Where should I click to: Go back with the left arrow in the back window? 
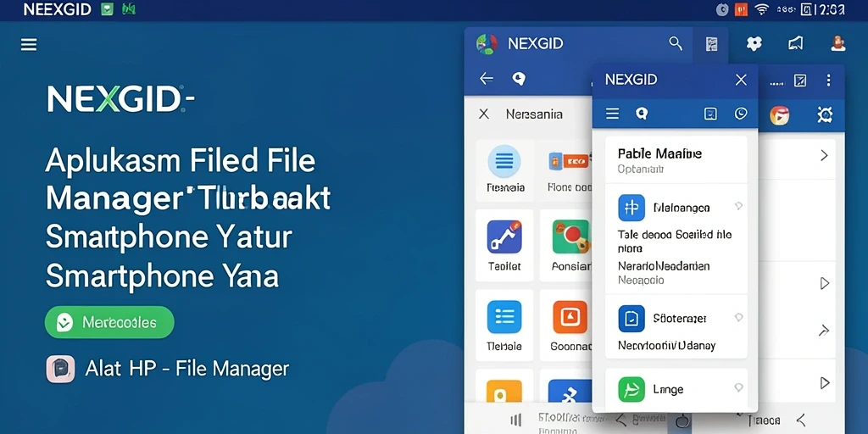click(x=486, y=79)
